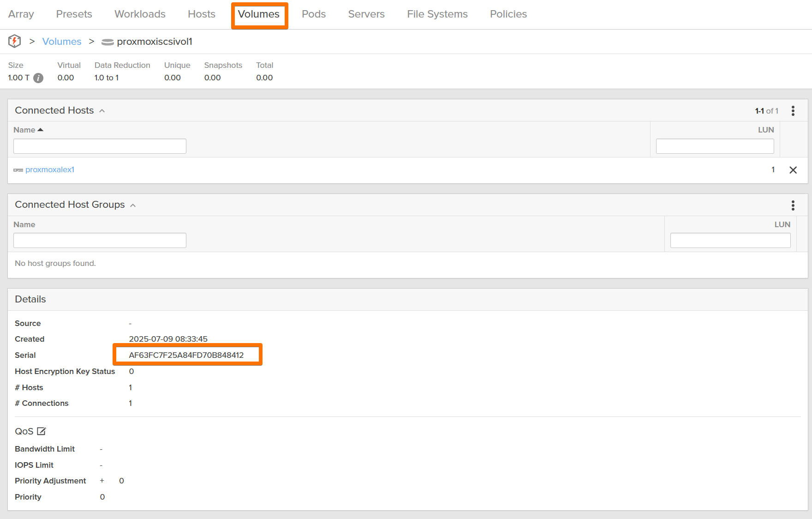Disconnect host proxmoxalex1 with X icon
Screen dimensions: 812x519
pos(793,170)
